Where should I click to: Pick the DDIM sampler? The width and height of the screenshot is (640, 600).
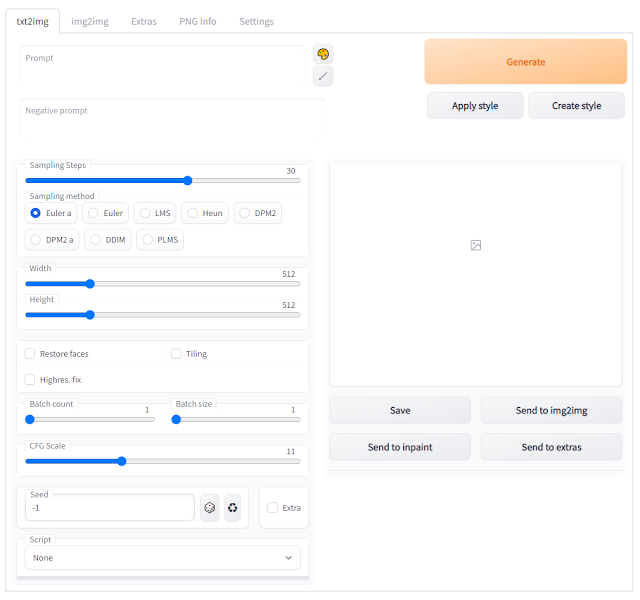[108, 240]
